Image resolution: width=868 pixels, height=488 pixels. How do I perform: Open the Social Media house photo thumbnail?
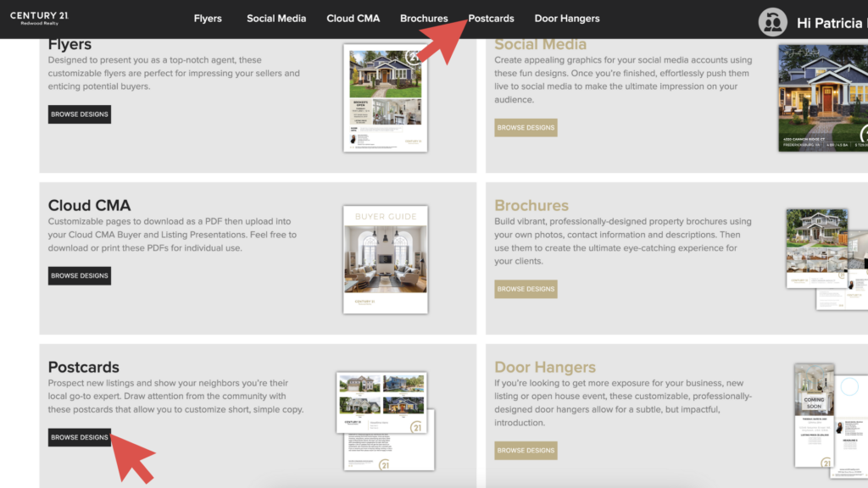click(x=823, y=98)
